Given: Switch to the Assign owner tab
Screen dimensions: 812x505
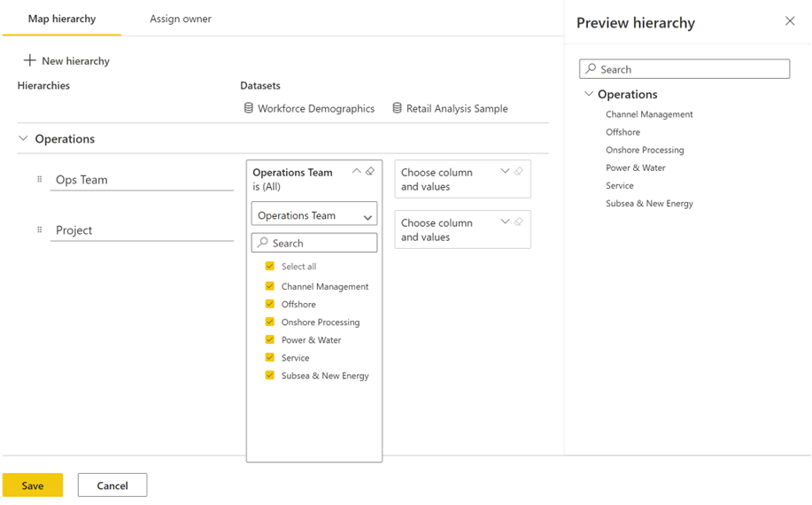Looking at the screenshot, I should click(x=181, y=19).
